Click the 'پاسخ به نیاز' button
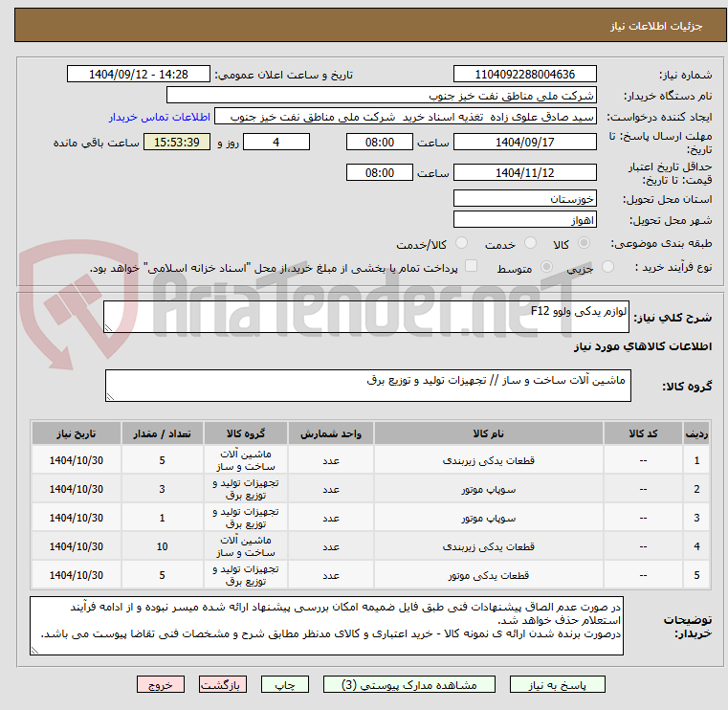The image size is (728, 710). tap(557, 685)
